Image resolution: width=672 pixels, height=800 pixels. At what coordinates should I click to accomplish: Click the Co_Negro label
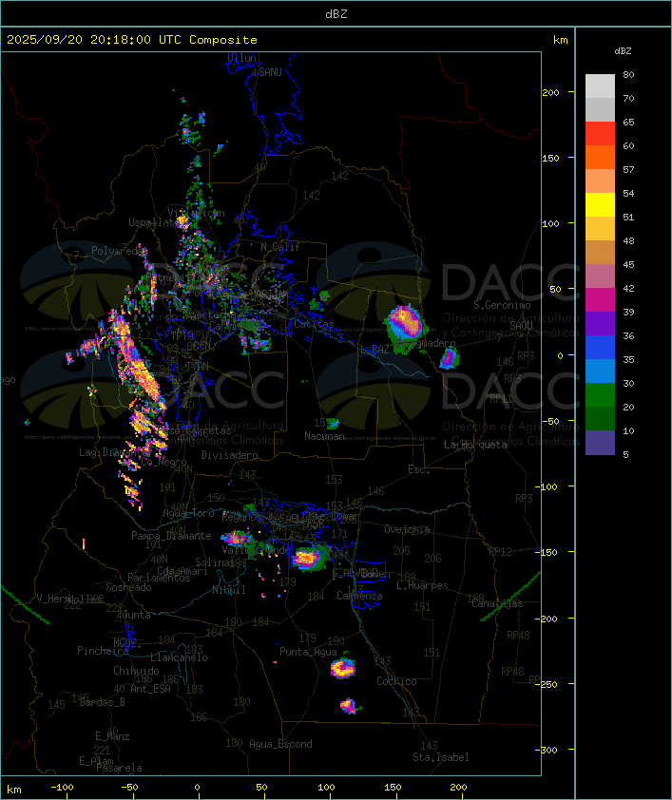(163, 463)
